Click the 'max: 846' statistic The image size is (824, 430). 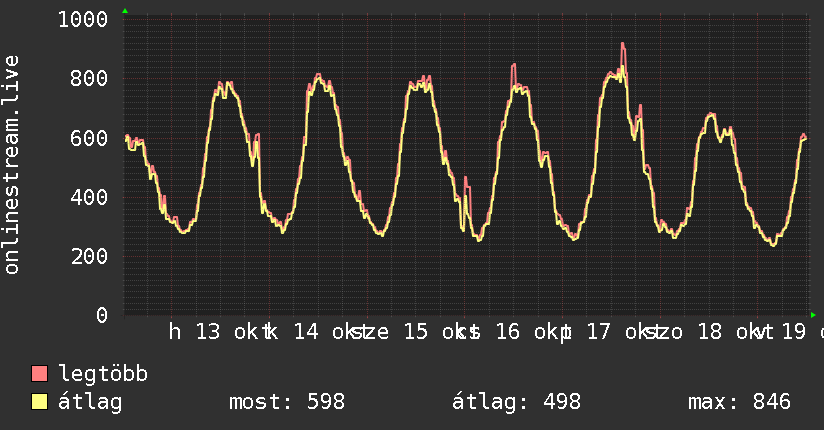pos(739,402)
